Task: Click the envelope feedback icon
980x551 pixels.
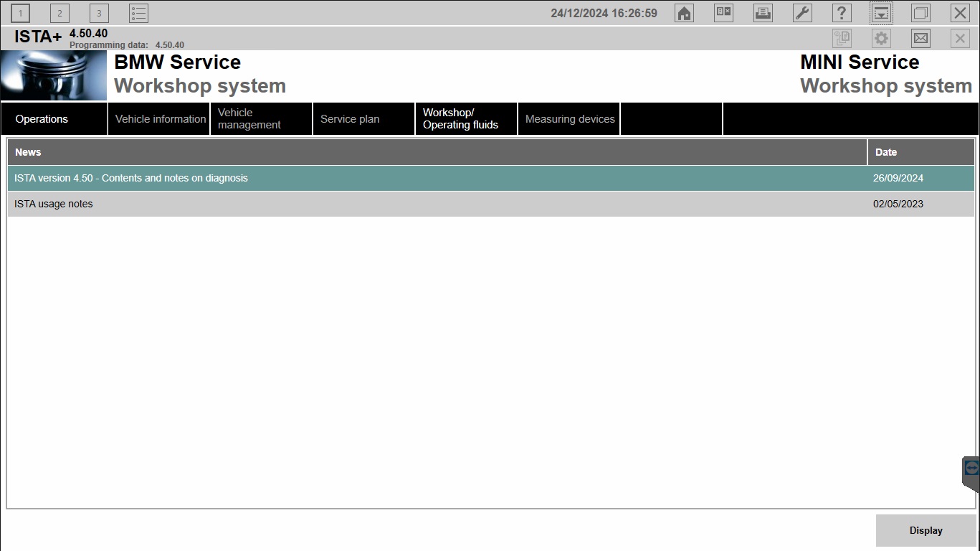Action: click(920, 38)
